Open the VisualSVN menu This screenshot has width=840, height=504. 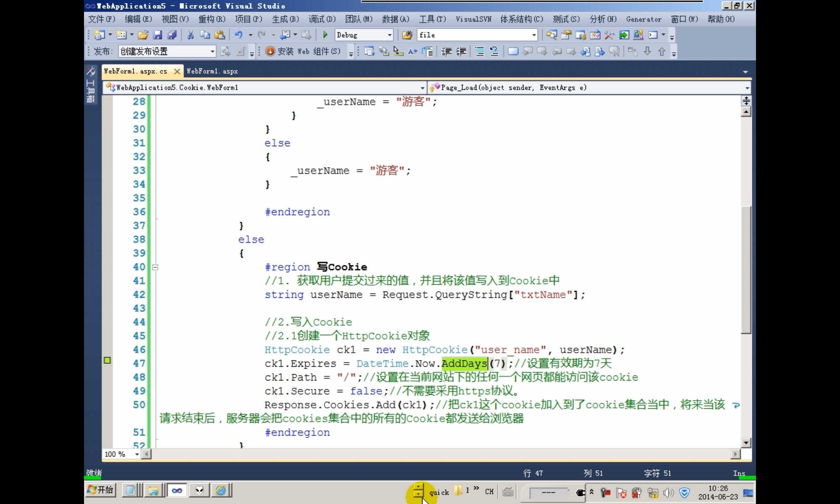(473, 19)
